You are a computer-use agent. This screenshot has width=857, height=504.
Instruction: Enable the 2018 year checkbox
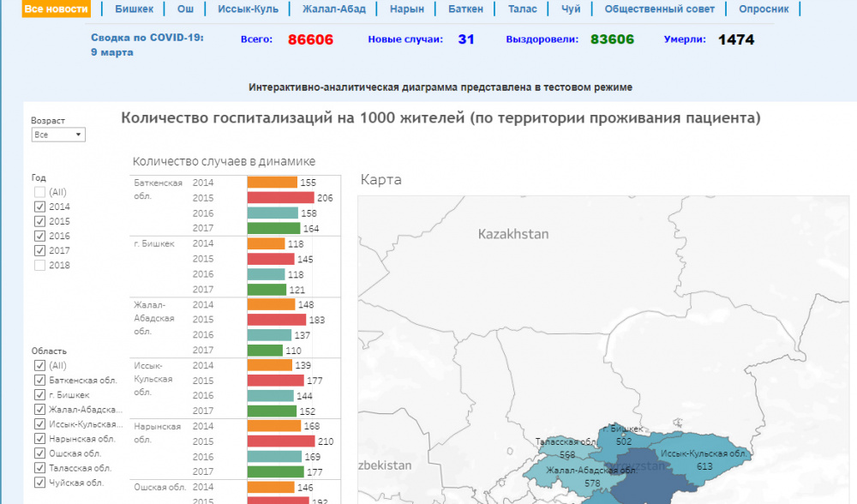(39, 265)
